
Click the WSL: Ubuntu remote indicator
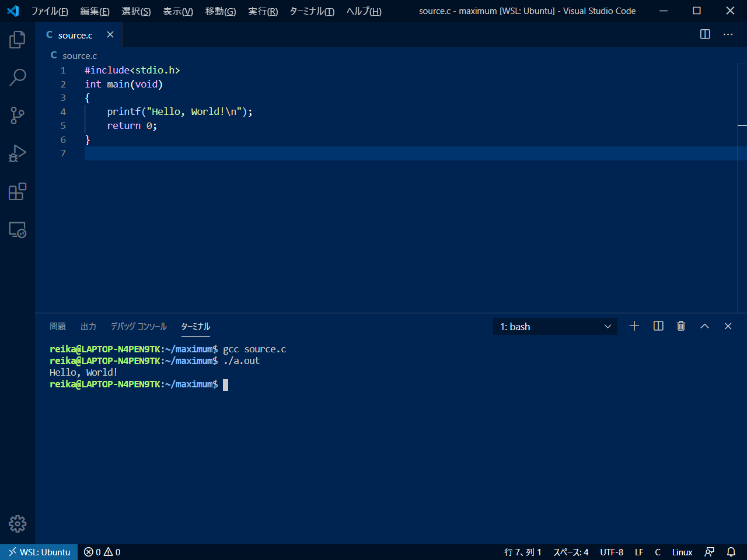(39, 552)
